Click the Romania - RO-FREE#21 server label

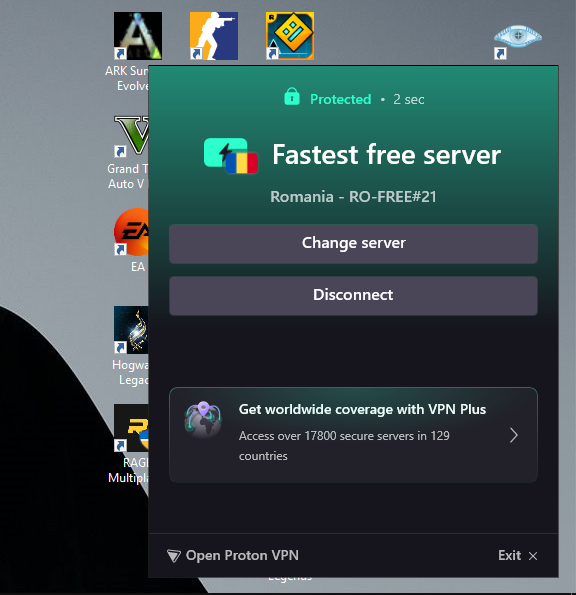353,197
